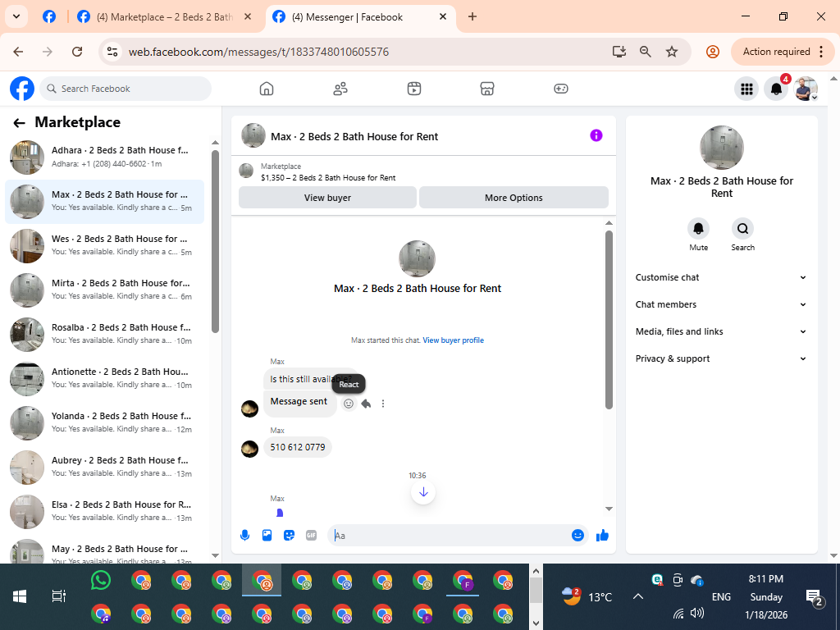Open the GIF picker icon
Viewport: 840px width, 630px height.
click(311, 535)
